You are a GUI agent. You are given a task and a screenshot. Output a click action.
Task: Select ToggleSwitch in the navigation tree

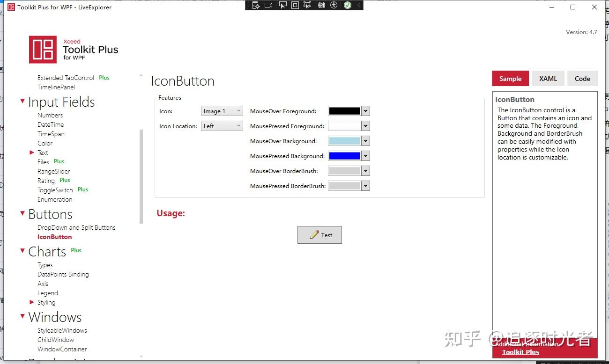(x=55, y=190)
